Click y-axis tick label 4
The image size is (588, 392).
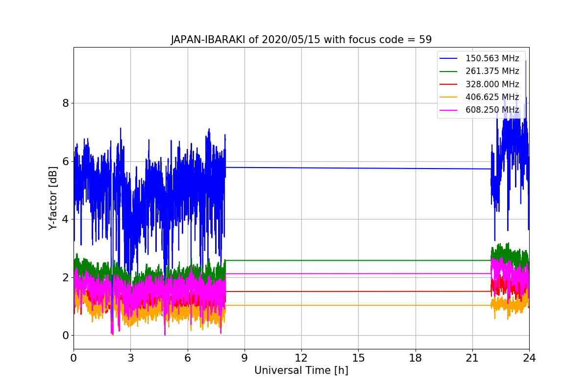(65, 220)
